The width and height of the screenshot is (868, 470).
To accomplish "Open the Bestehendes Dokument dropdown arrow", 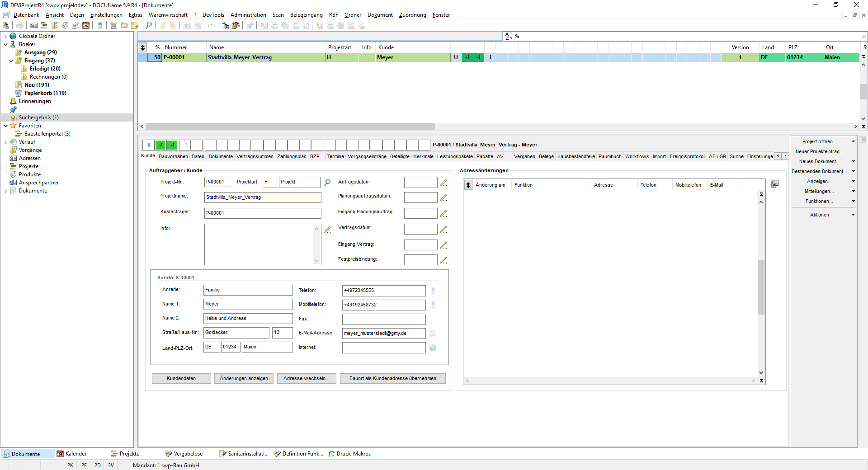I will (853, 171).
